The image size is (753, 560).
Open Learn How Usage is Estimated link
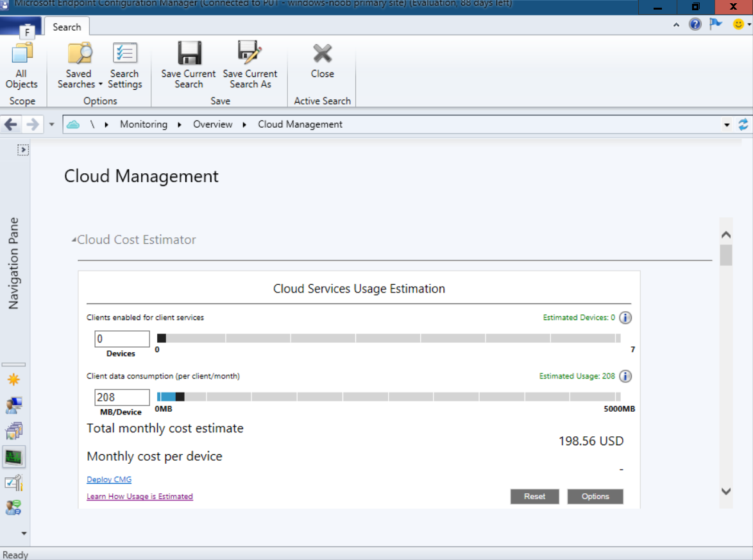(140, 496)
